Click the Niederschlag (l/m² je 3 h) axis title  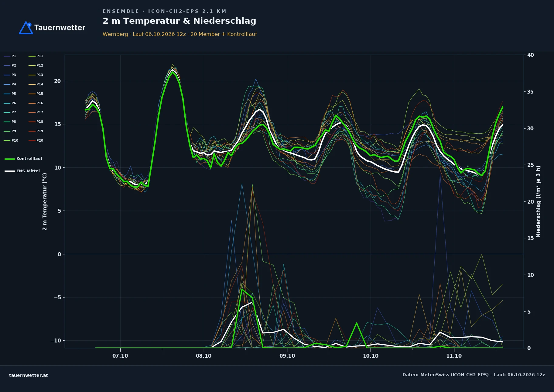(x=538, y=201)
